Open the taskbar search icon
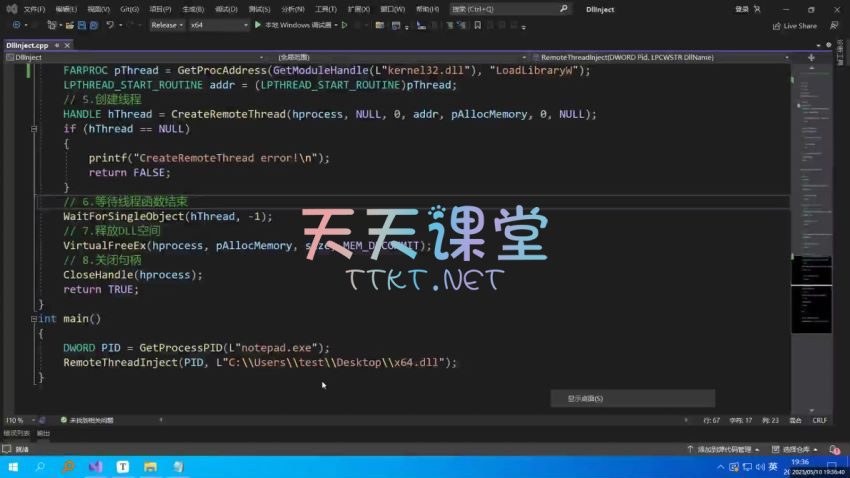 point(41,467)
